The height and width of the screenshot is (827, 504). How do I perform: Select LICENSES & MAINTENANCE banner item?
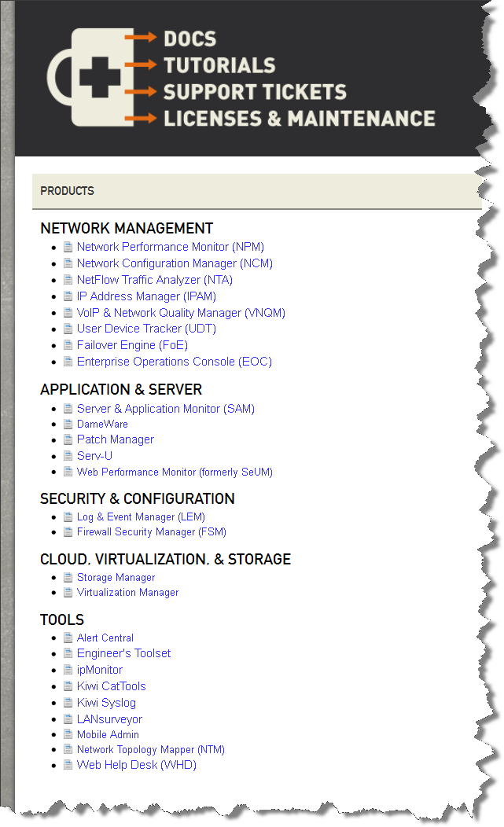(x=300, y=118)
